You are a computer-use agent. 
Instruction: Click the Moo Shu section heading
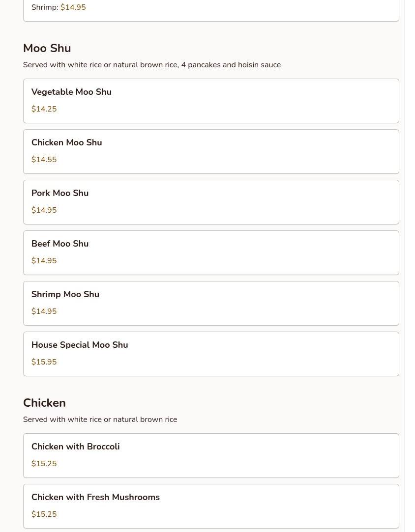coord(47,48)
